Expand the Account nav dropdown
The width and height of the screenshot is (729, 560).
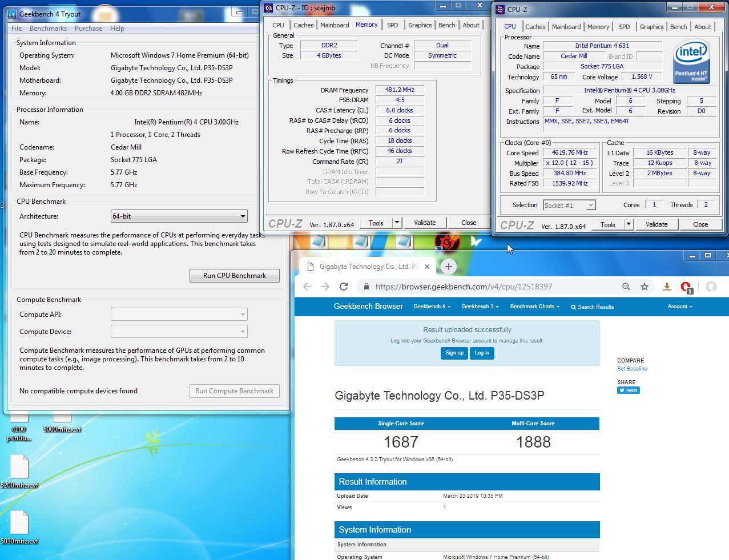680,307
